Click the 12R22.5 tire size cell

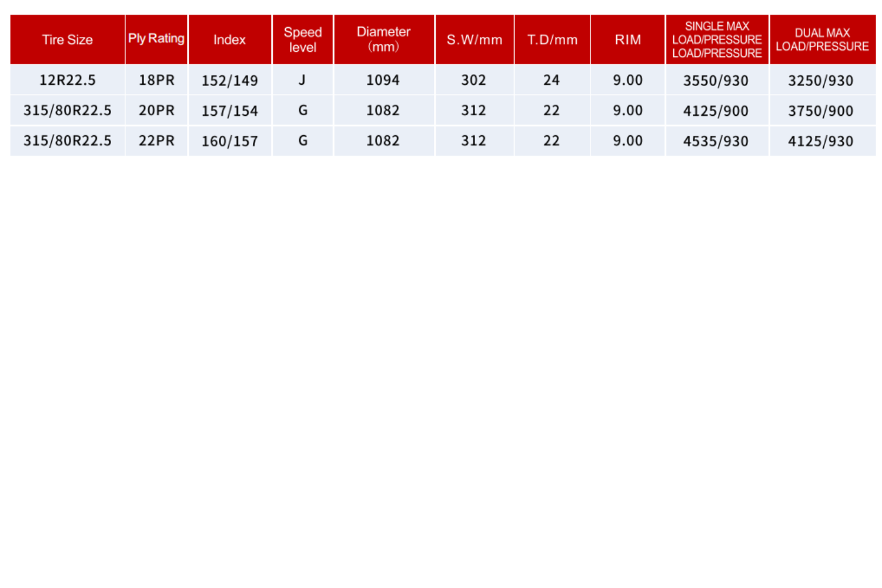point(68,80)
